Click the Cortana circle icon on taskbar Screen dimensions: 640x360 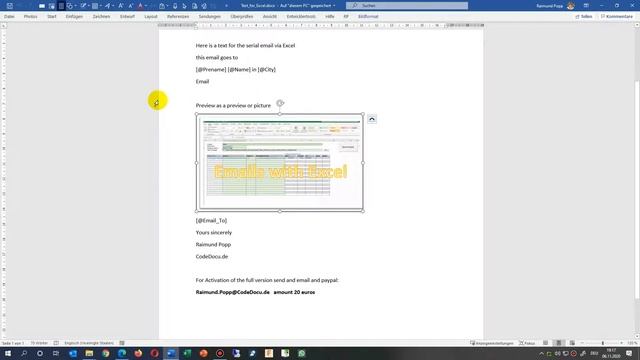point(40,353)
